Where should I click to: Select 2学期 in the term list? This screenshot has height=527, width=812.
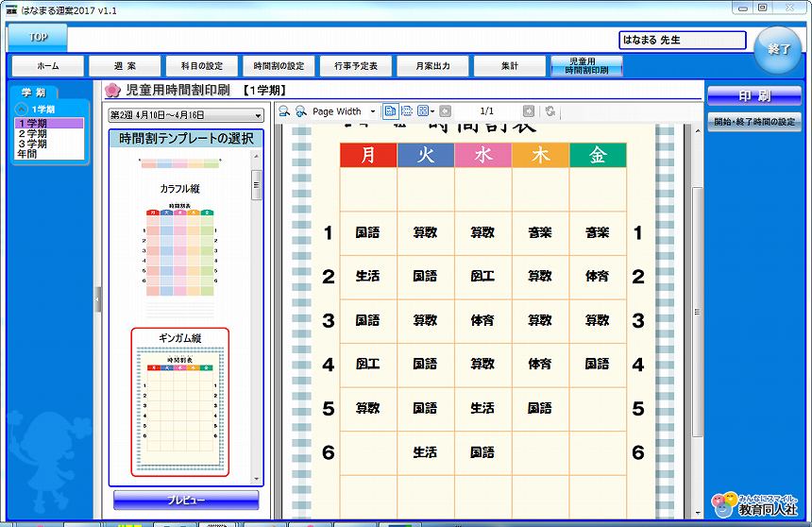[49, 134]
